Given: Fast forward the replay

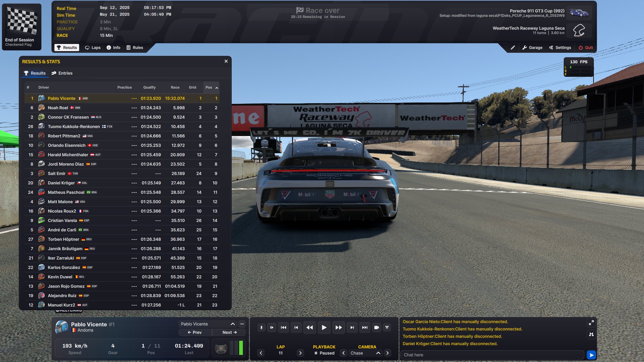Looking at the screenshot, I should (338, 327).
